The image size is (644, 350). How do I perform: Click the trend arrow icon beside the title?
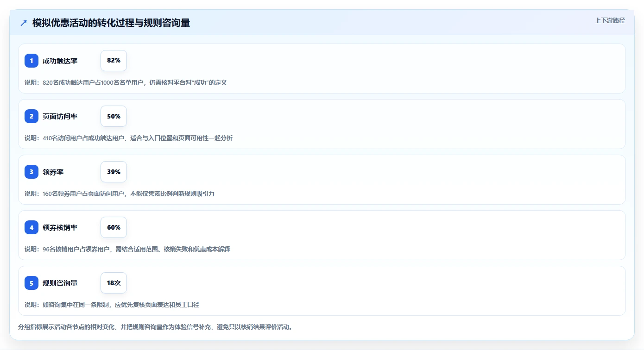click(x=24, y=23)
